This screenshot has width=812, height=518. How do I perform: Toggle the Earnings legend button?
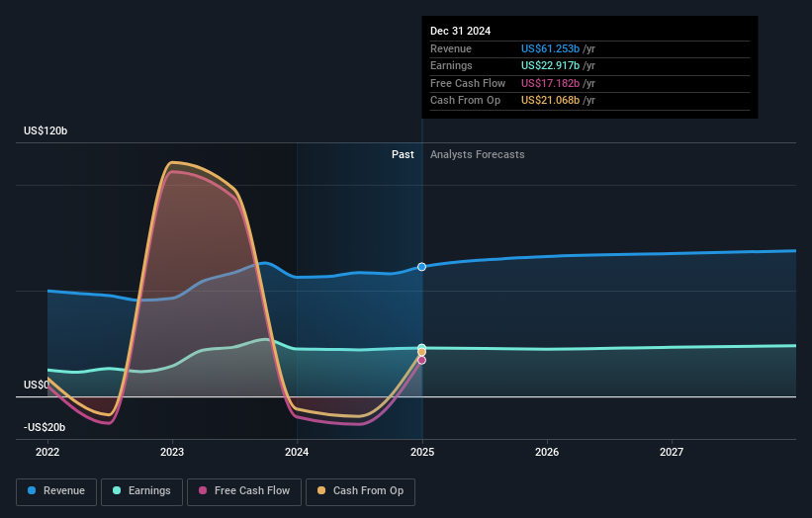141,491
